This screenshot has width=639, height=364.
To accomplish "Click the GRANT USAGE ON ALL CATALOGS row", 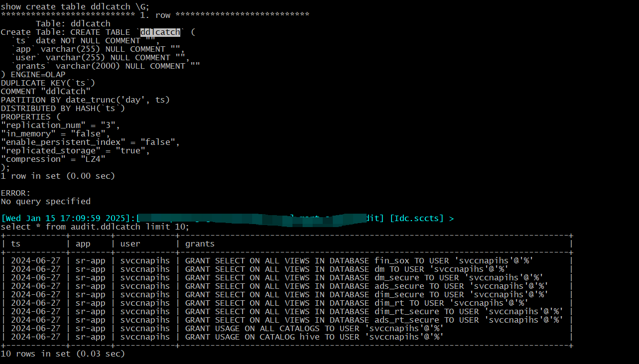I will click(x=286, y=328).
